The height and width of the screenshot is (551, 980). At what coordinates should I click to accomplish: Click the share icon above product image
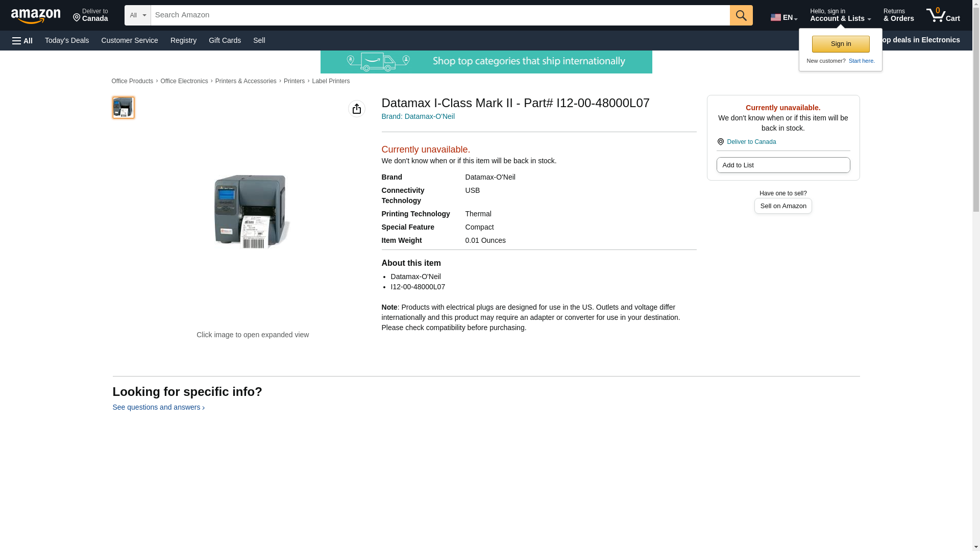pyautogui.click(x=356, y=109)
